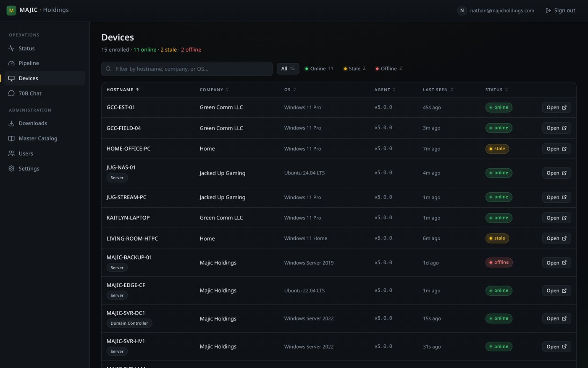
Task: Filter devices by Stale status
Action: coord(354,69)
